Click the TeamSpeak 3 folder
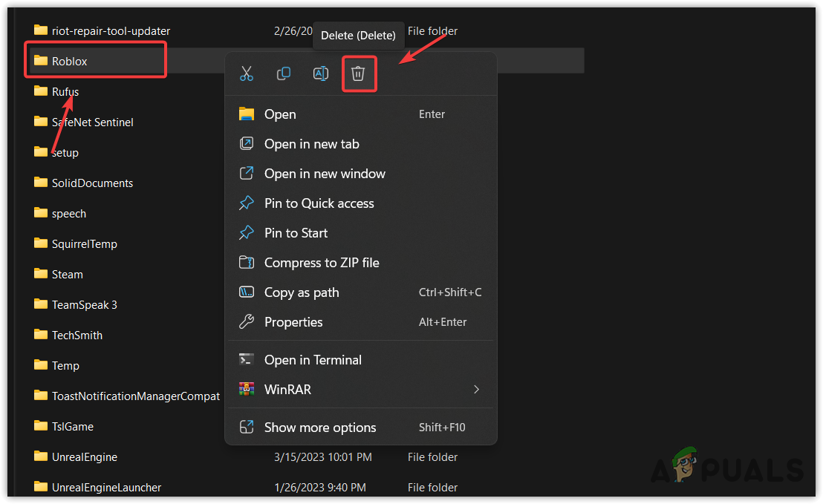This screenshot has height=504, width=823. 84,305
